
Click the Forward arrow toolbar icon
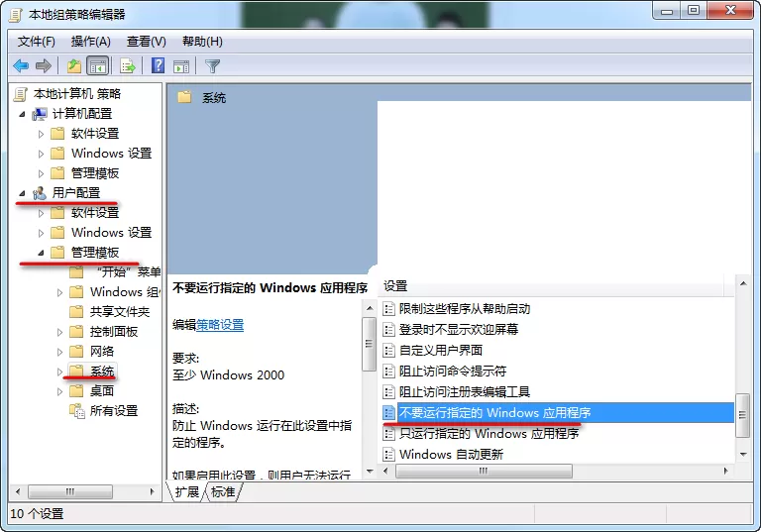click(44, 65)
